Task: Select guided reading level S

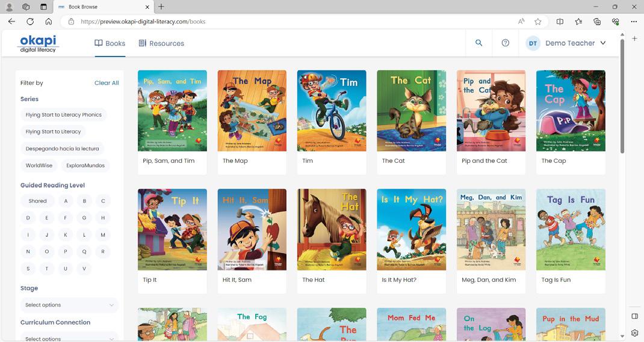Action: click(28, 269)
